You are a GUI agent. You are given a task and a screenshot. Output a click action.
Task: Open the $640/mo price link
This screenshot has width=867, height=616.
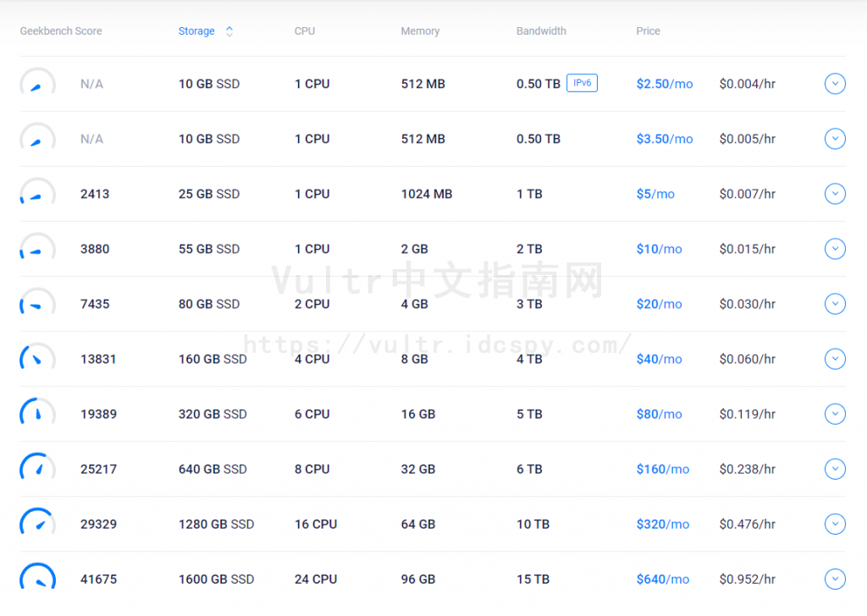click(x=663, y=579)
